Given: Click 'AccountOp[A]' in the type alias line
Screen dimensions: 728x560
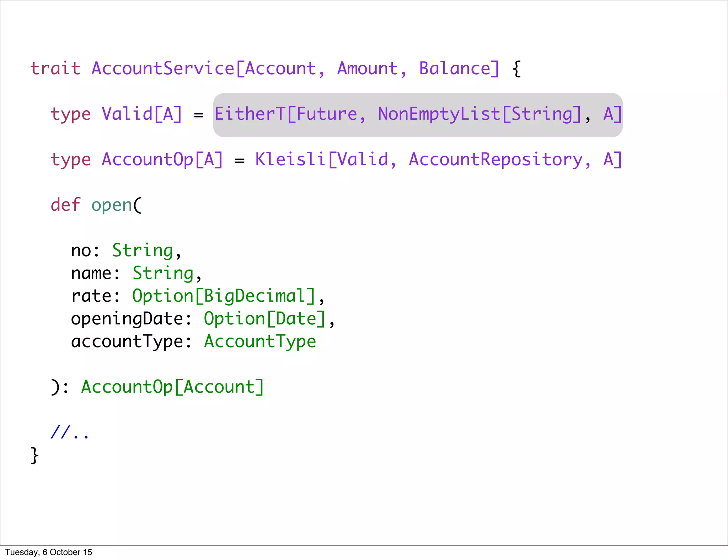Looking at the screenshot, I should point(162,160).
